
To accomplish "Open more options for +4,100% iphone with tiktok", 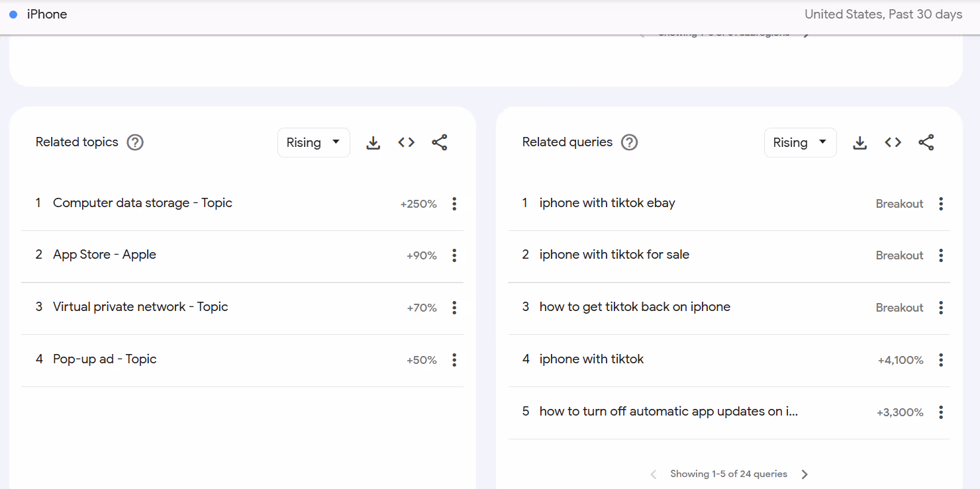I will point(941,360).
